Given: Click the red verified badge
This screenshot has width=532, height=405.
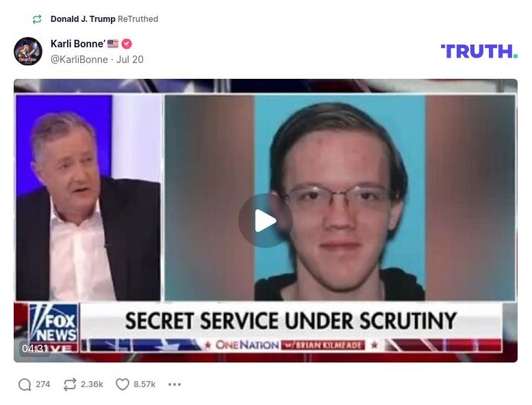Looking at the screenshot, I should [x=127, y=44].
